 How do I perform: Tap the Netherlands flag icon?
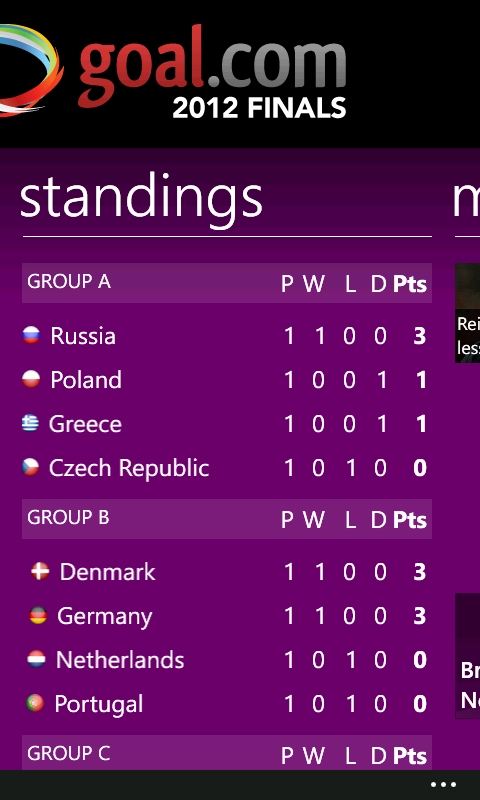click(x=36, y=659)
